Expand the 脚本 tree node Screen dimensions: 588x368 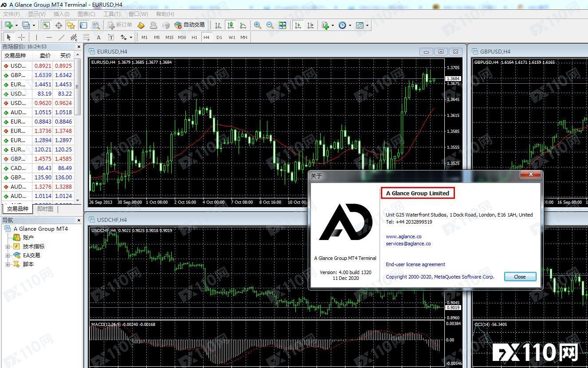tap(8, 264)
